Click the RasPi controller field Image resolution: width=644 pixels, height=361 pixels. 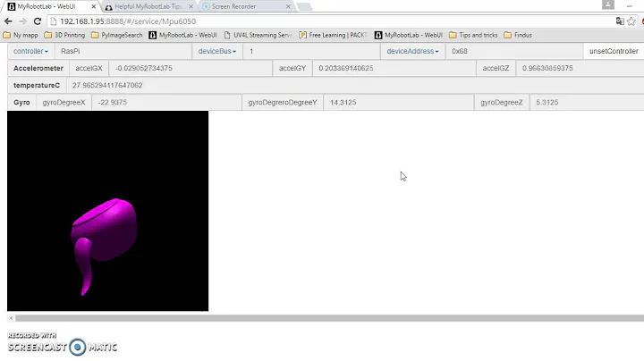(x=123, y=51)
